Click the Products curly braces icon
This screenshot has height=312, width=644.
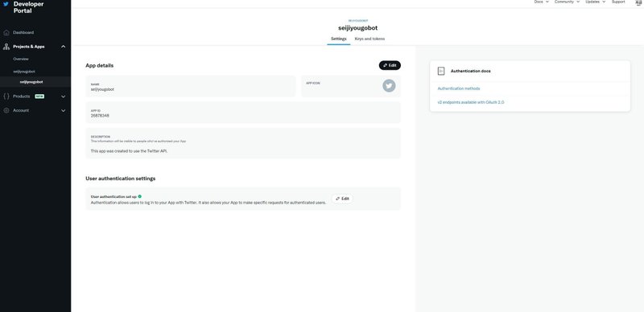6,96
